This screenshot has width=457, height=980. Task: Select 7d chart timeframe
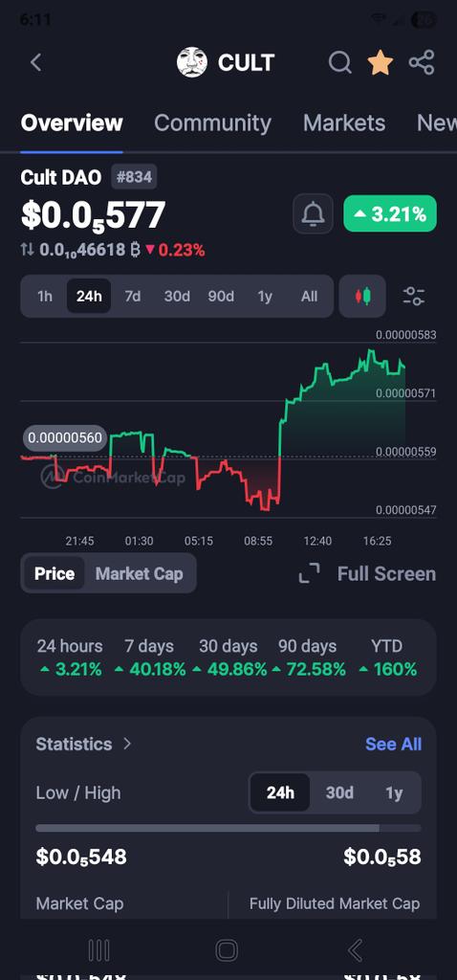(132, 297)
